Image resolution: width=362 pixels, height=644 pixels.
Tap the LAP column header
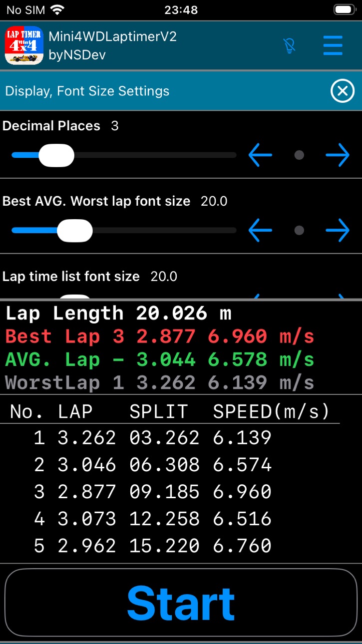pos(75,411)
